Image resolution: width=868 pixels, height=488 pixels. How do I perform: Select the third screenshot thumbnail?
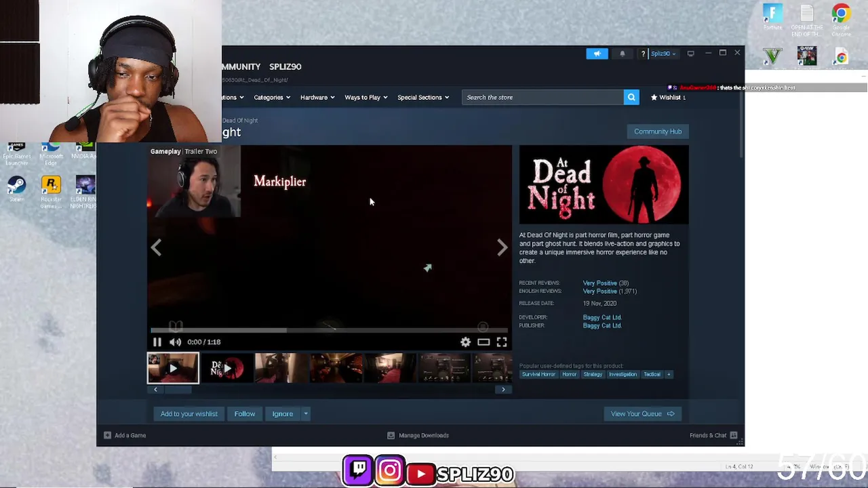pos(280,368)
